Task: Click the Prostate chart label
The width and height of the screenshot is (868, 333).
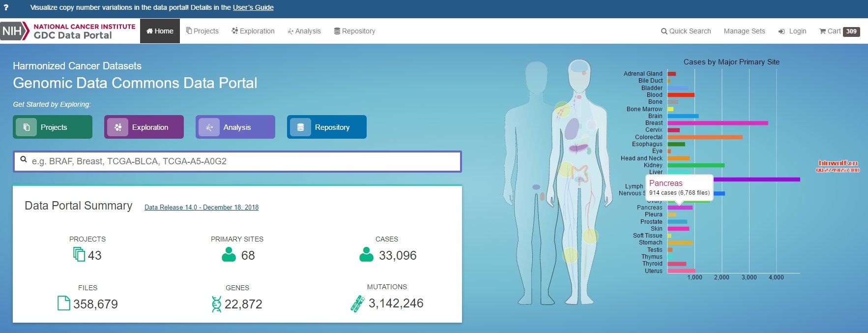Action: [651, 222]
